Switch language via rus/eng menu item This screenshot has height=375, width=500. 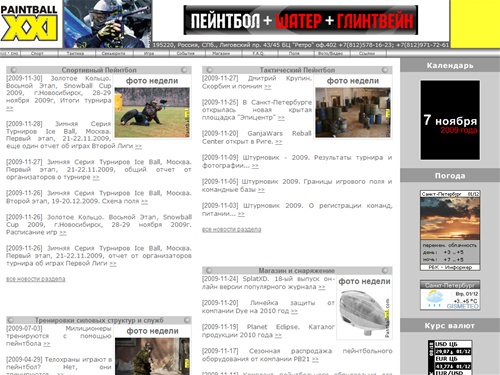10,53
